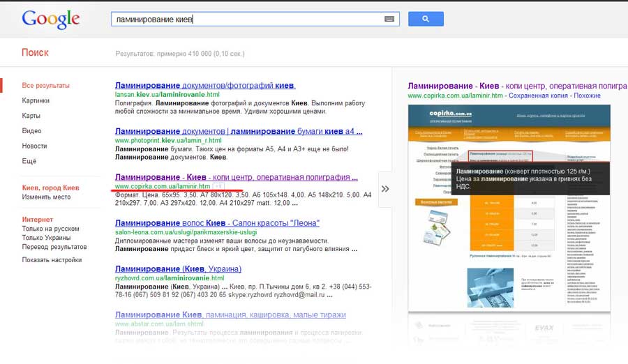Screen dimensions: 628x364
Task: Select 'Все результаты' in the sidebar
Action: tap(45, 85)
